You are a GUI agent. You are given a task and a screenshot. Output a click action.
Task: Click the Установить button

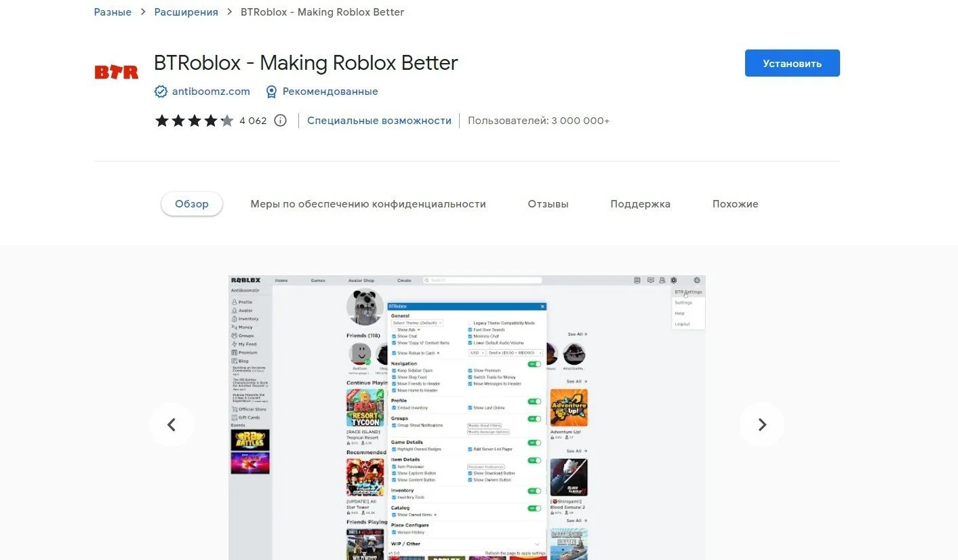(792, 63)
